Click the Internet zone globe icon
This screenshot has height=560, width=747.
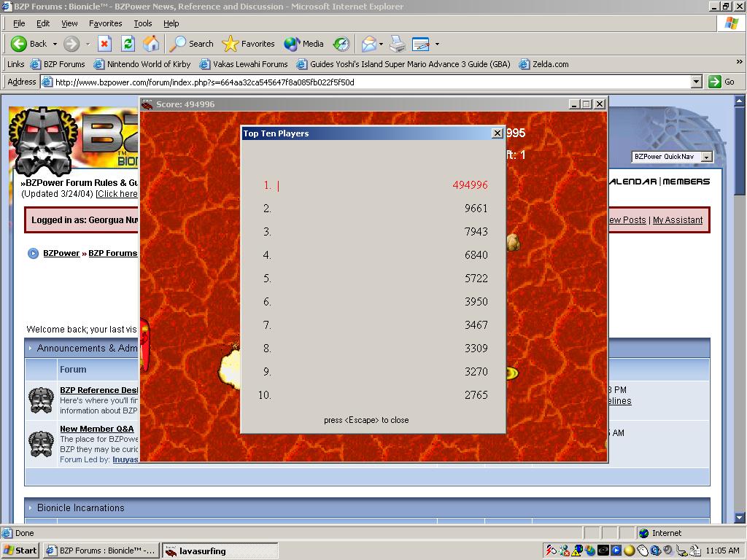pyautogui.click(x=643, y=533)
